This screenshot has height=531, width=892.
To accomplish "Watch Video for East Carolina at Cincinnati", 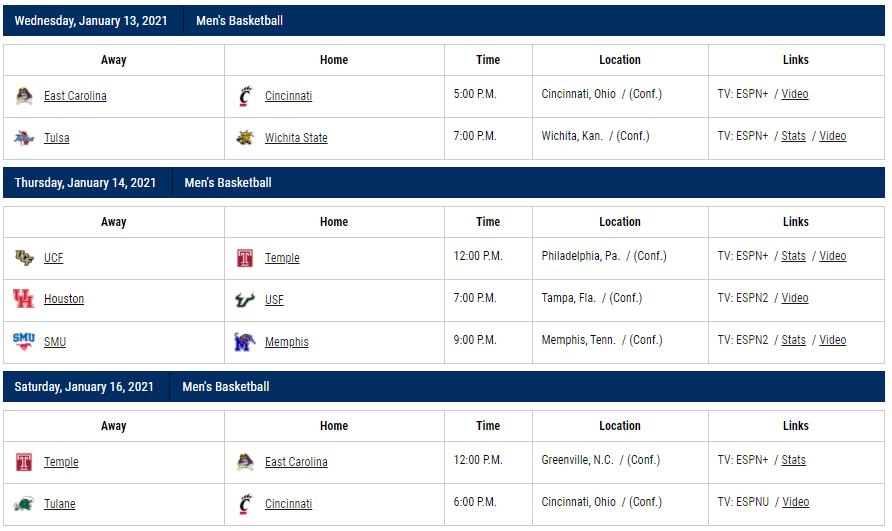I will coord(795,94).
